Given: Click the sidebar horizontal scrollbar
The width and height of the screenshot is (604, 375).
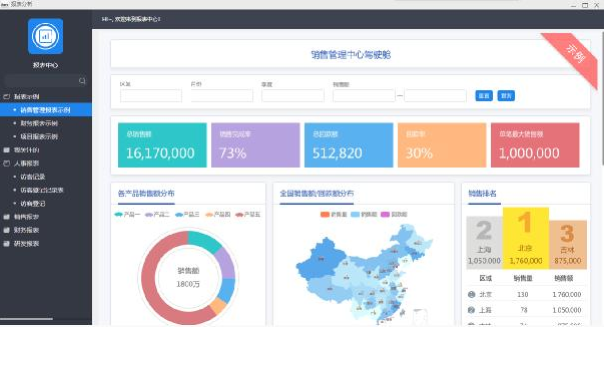Looking at the screenshot, I should 26,319.
